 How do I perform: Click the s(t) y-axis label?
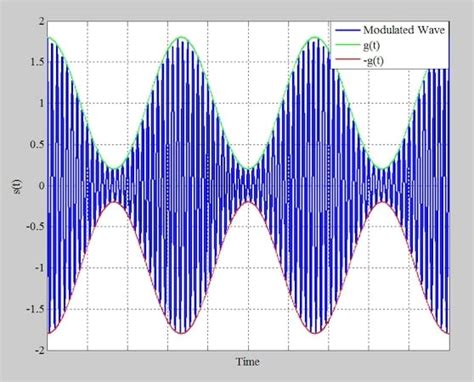tap(18, 186)
